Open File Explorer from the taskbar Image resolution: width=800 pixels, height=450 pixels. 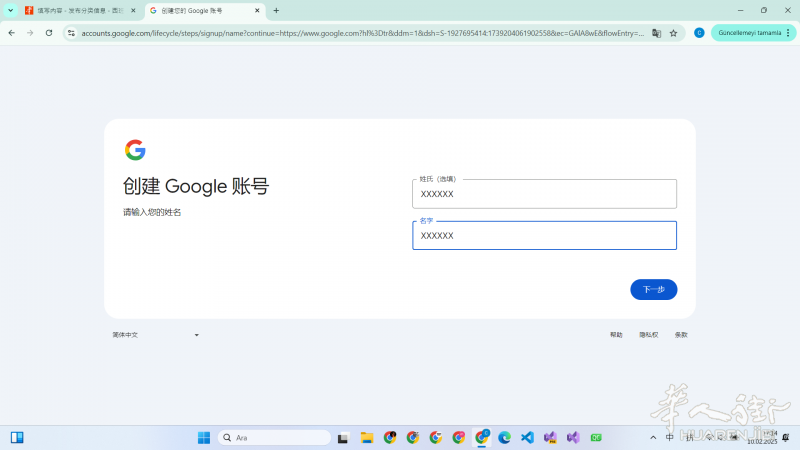(x=366, y=438)
